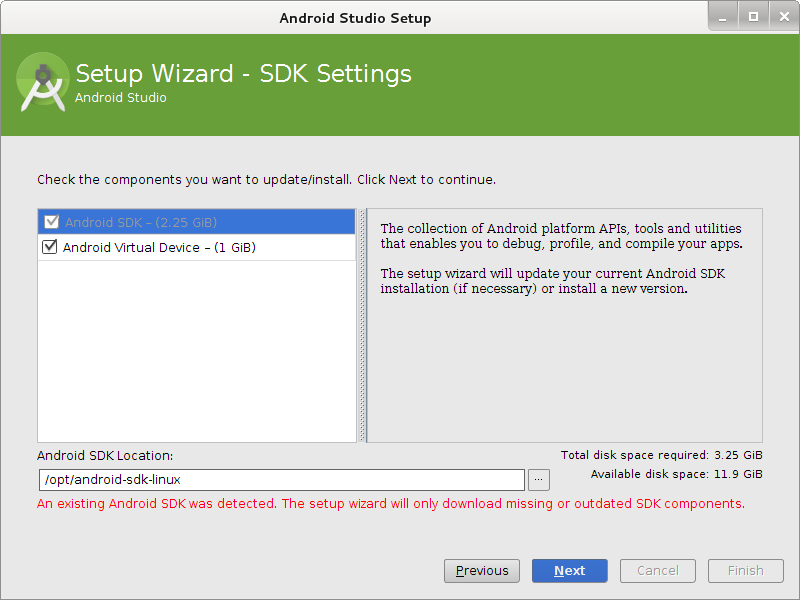Click the Android Studio Setup title bar text

(355, 18)
